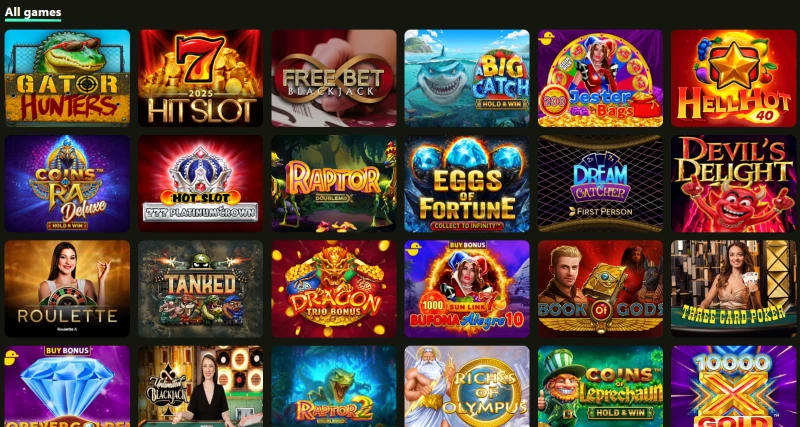Select the All games tab heading
Screen dimensions: 800x427
coord(33,12)
